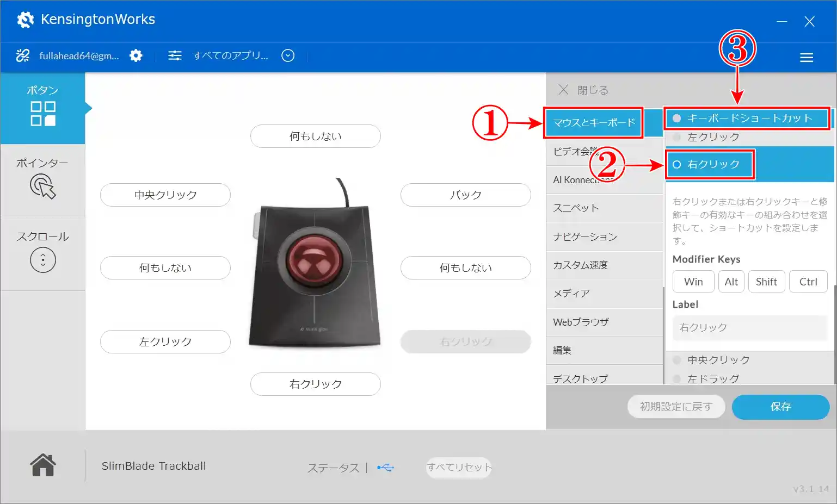The height and width of the screenshot is (504, 837).
Task: Click the バック button assignment
Action: pyautogui.click(x=466, y=195)
